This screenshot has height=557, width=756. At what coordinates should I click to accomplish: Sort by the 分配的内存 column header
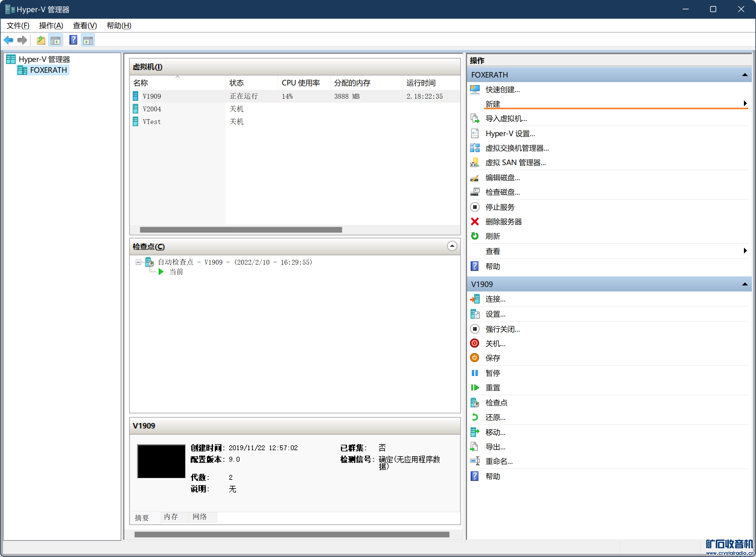[x=366, y=83]
